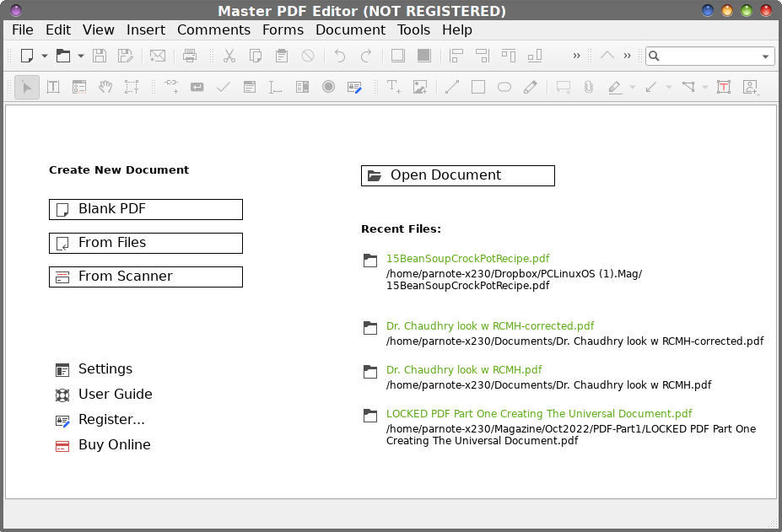Viewport: 782px width, 532px height.
Task: Click the Open file toolbar icon
Action: (62, 56)
